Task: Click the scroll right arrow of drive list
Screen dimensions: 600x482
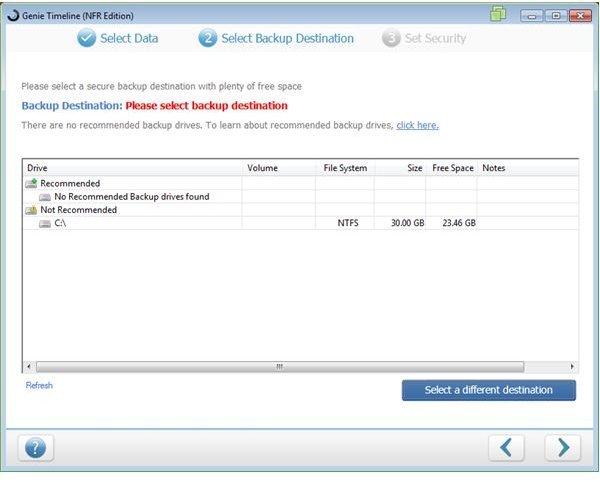Action: click(572, 366)
